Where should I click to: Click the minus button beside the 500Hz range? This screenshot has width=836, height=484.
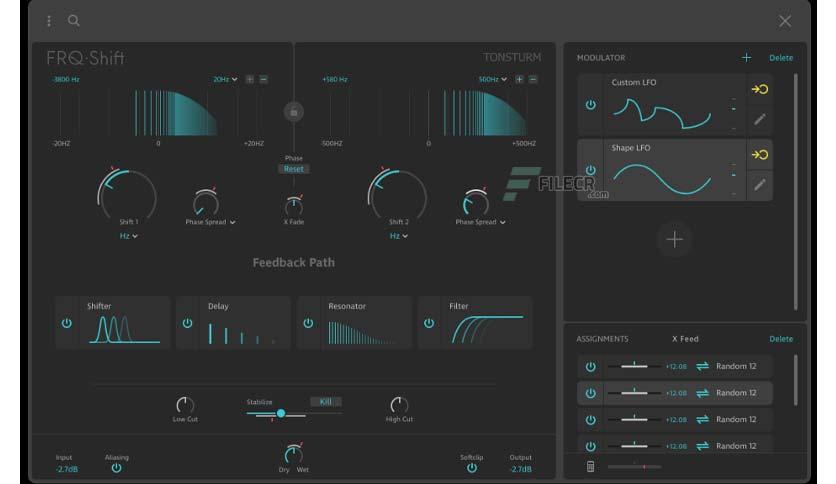(x=533, y=79)
